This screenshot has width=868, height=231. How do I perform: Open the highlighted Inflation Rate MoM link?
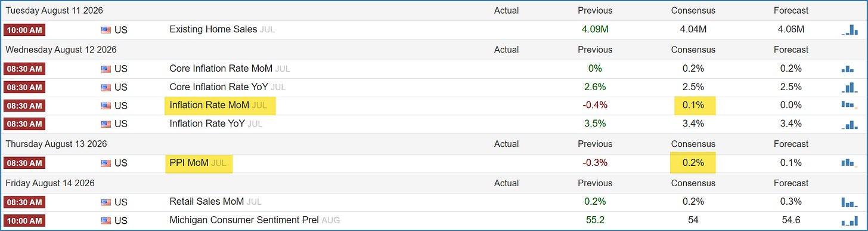(x=209, y=106)
